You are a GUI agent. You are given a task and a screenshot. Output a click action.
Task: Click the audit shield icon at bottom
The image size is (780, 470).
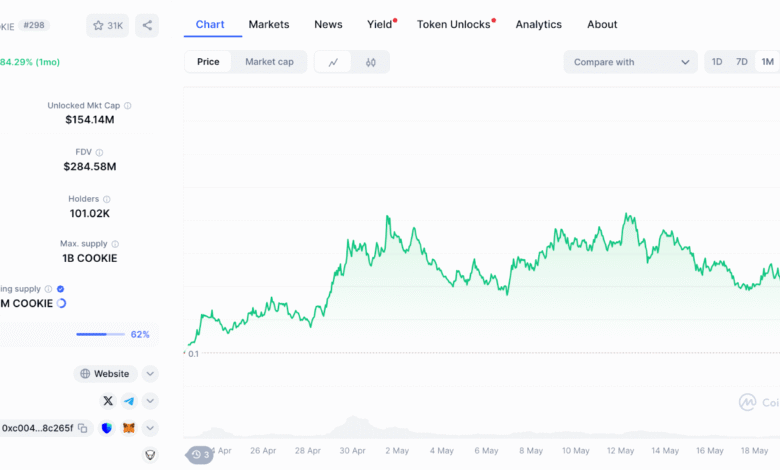pyautogui.click(x=150, y=455)
